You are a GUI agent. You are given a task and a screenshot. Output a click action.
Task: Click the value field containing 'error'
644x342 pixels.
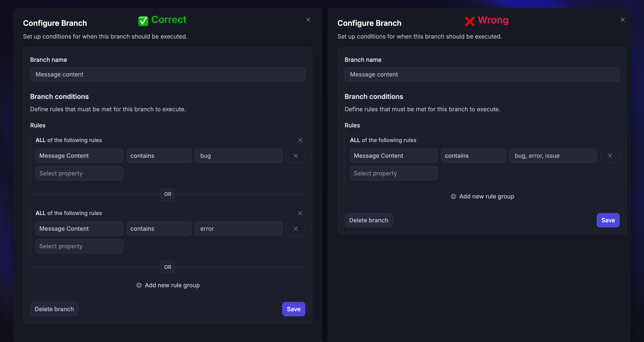tap(238, 229)
